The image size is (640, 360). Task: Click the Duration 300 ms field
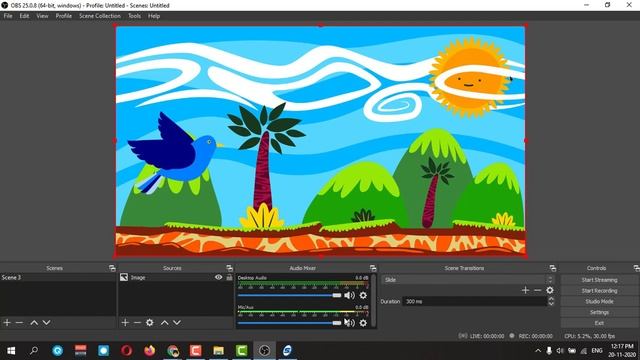(x=475, y=301)
